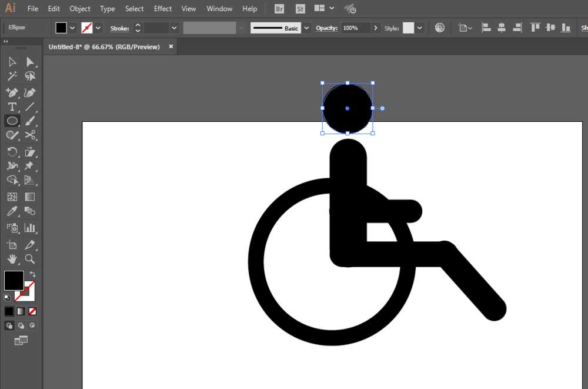Select the Hand tool
The height and width of the screenshot is (389, 588).
12,259
